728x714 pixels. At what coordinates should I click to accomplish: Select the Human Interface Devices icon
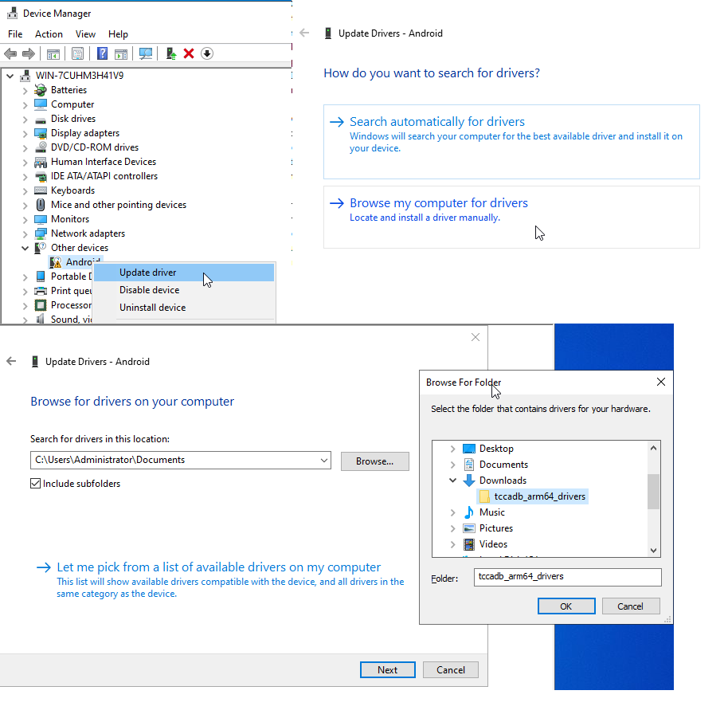coord(41,162)
